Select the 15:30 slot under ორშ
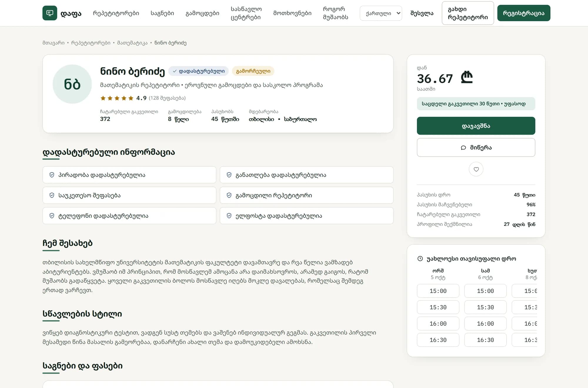 click(x=438, y=307)
